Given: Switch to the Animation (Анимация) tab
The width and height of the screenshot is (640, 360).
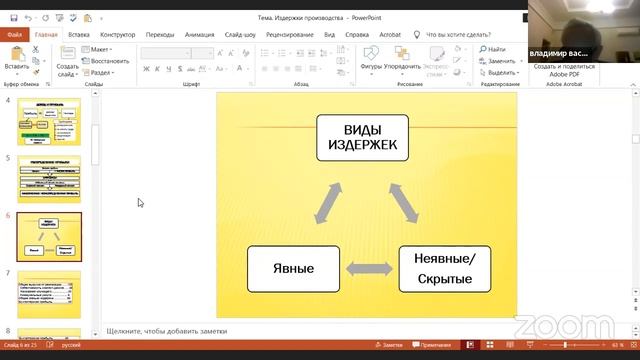Looking at the screenshot, I should click(200, 35).
